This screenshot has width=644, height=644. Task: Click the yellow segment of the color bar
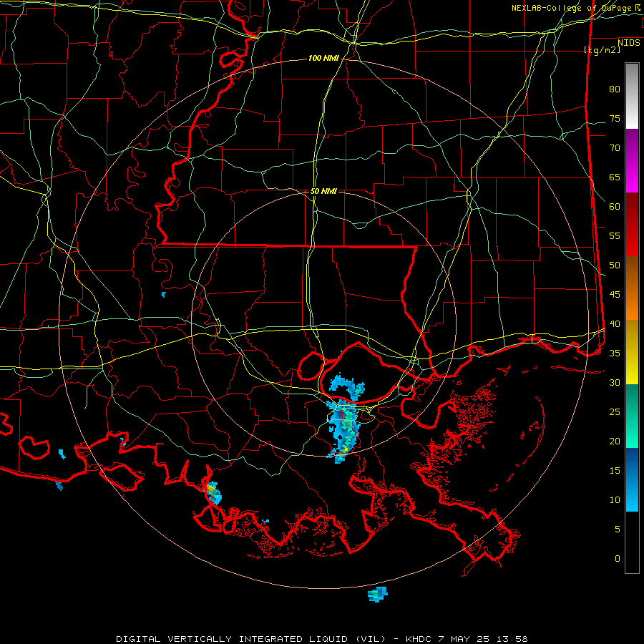[632, 352]
